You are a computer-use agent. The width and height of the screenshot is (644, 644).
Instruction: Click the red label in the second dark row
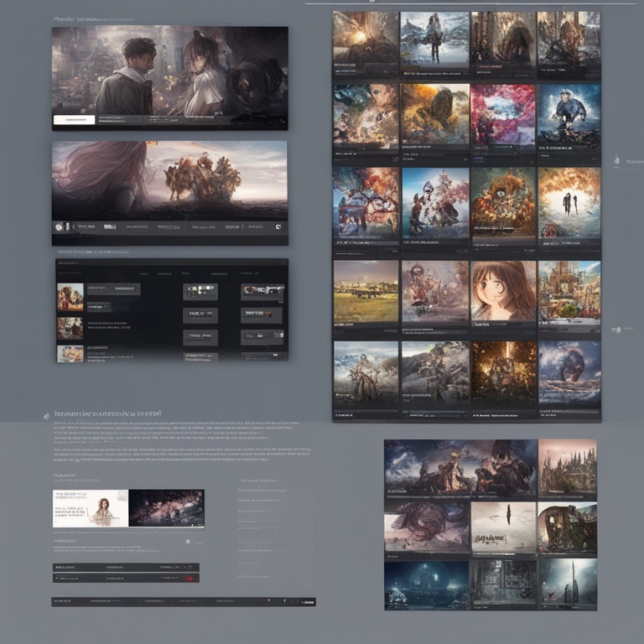point(189,579)
